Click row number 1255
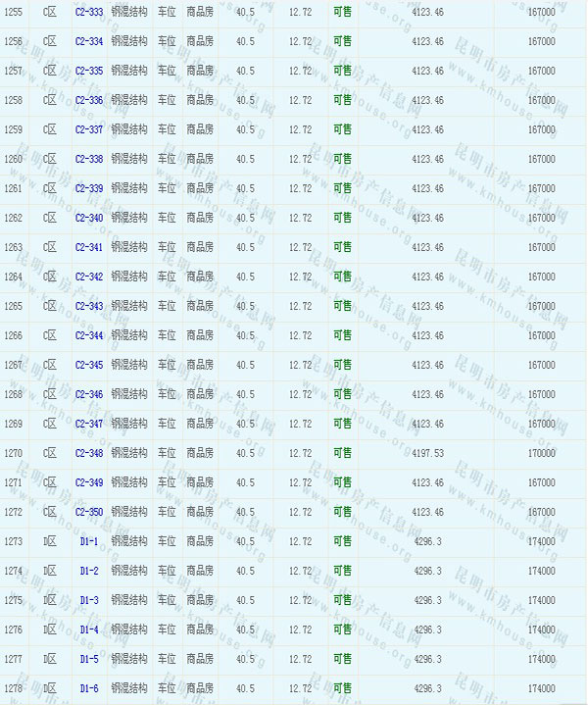588x705 pixels. pyautogui.click(x=14, y=13)
